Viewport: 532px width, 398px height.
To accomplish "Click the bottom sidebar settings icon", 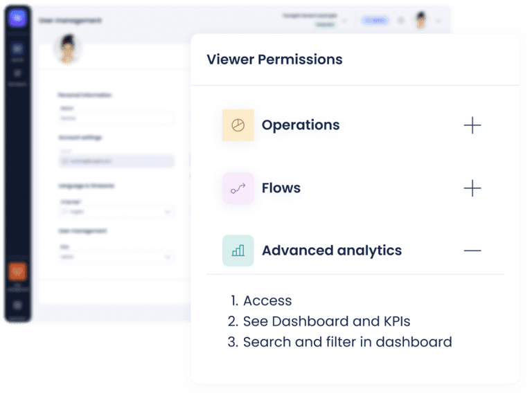I will pos(17,305).
